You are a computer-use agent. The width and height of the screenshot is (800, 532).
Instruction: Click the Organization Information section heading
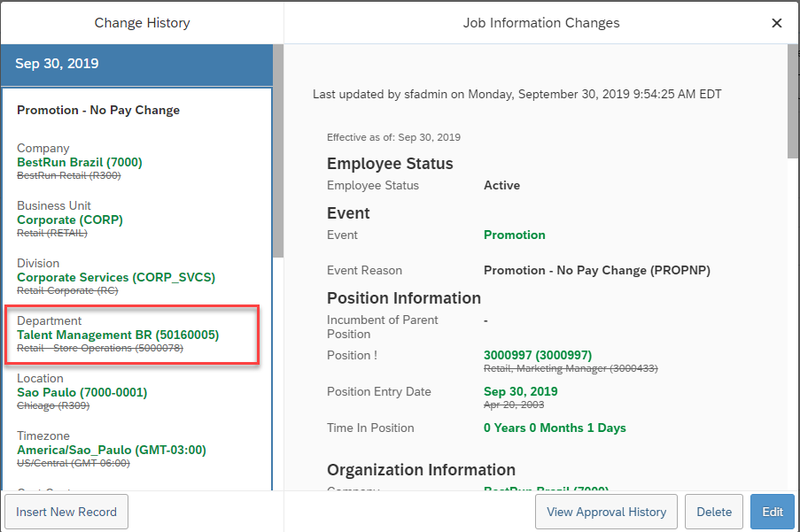421,470
